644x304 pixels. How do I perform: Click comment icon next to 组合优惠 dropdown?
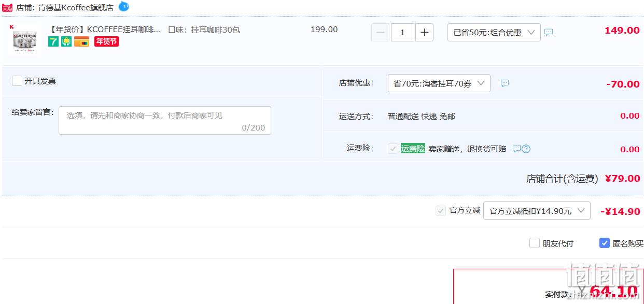[549, 32]
